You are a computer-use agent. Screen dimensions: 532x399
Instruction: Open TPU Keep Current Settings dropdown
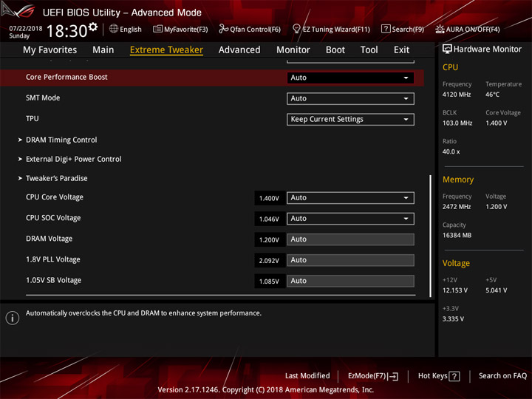(x=350, y=120)
